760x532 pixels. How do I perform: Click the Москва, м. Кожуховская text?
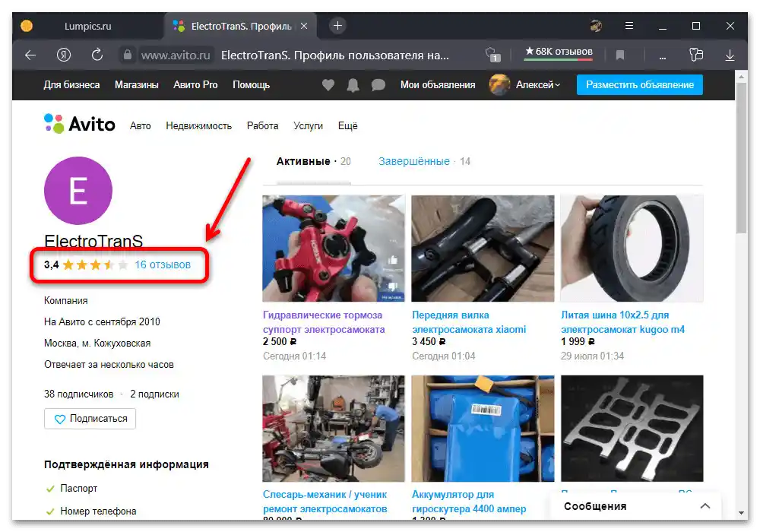97,343
